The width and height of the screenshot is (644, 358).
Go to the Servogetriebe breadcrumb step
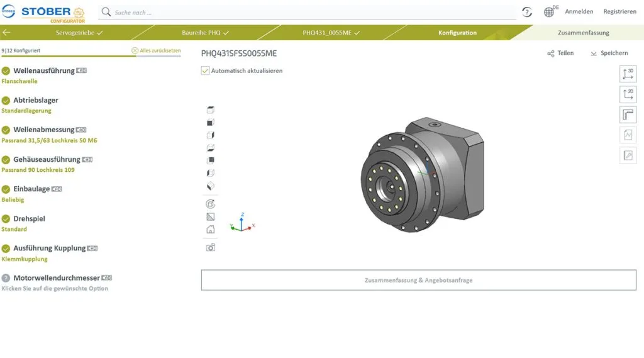(79, 33)
